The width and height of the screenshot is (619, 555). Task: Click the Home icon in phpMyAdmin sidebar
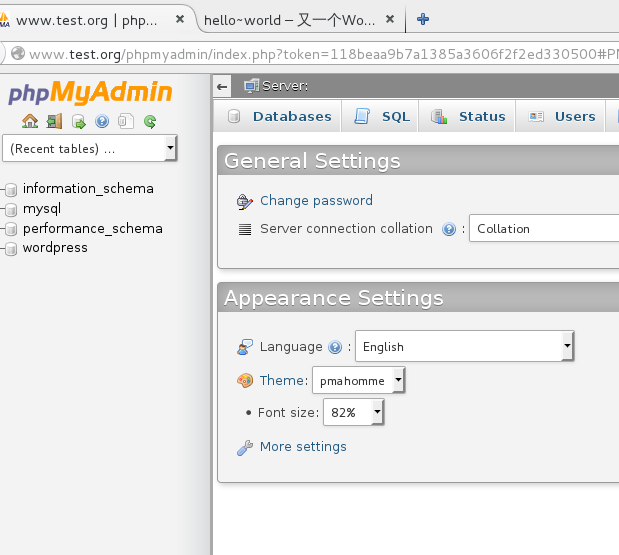pos(30,121)
